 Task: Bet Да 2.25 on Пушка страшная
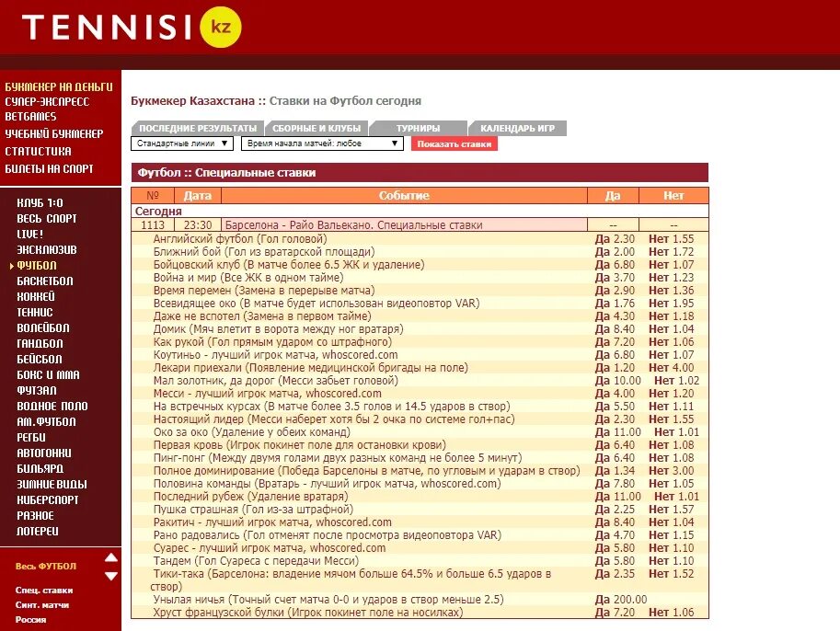coord(615,510)
